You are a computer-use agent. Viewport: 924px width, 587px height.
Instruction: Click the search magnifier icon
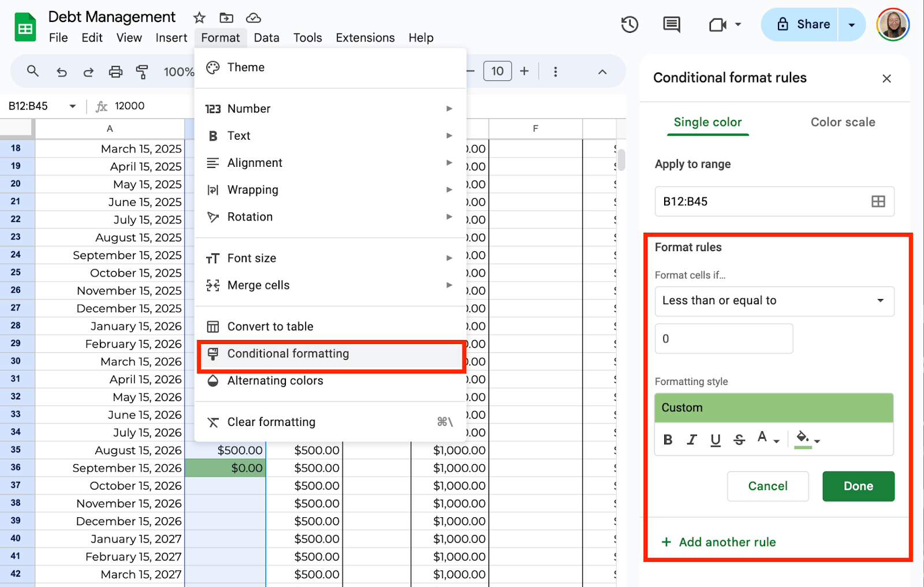tap(33, 71)
